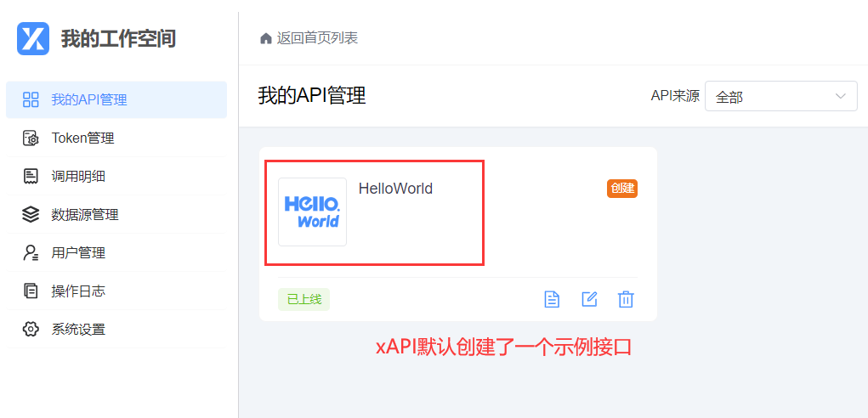
Task: Open 数据源管理 menu item
Action: click(x=116, y=215)
